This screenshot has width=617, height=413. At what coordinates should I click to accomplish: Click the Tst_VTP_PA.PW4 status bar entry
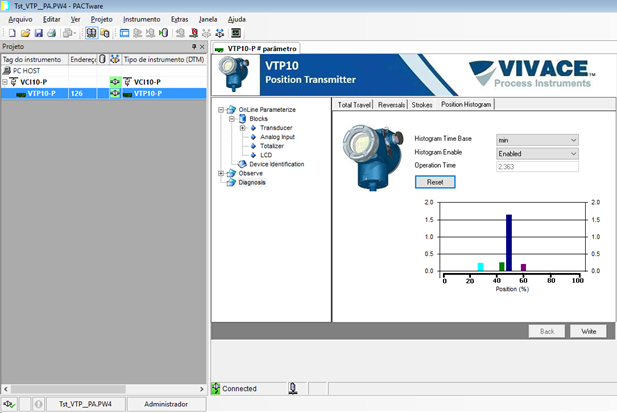pyautogui.click(x=86, y=404)
